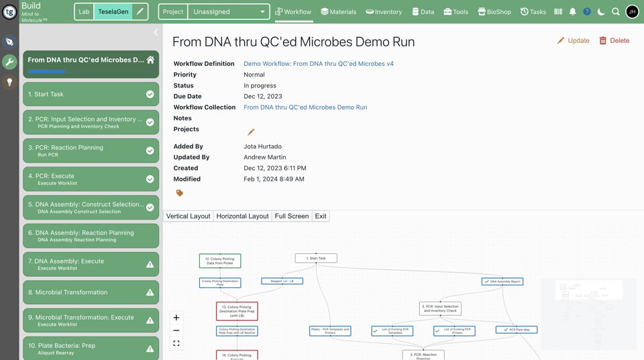Screen dimensions: 644x360
Task: Click the fit view icon on canvas
Action: click(176, 343)
